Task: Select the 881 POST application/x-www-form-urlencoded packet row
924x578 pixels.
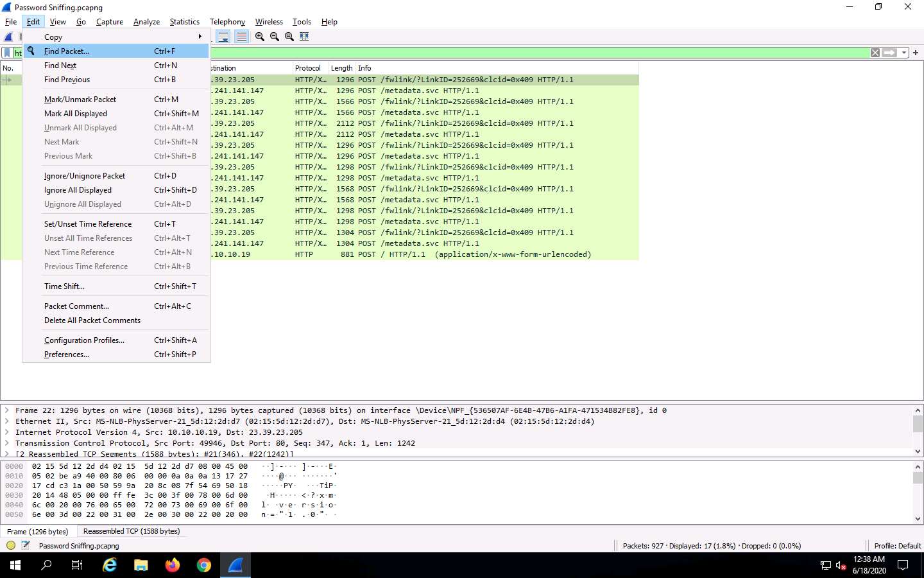Action: (424, 254)
